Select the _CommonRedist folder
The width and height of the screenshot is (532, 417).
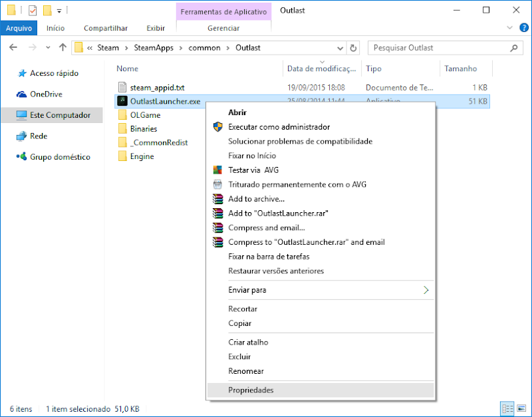coord(159,142)
